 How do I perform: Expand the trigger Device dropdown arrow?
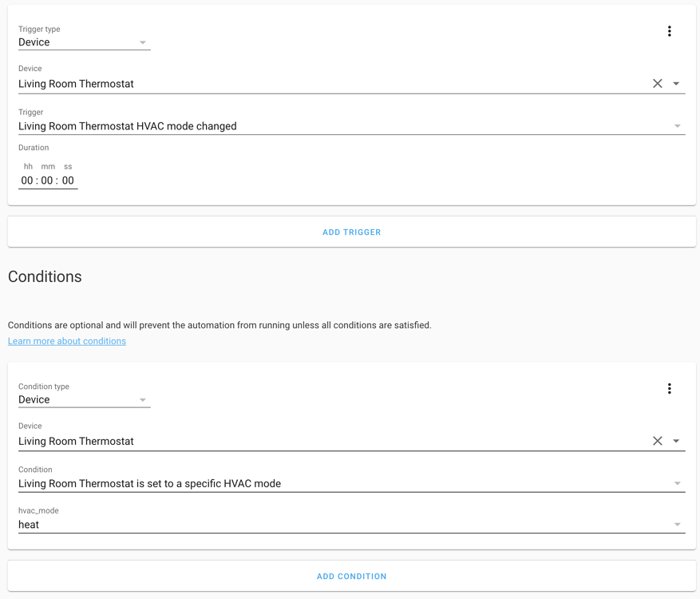677,83
